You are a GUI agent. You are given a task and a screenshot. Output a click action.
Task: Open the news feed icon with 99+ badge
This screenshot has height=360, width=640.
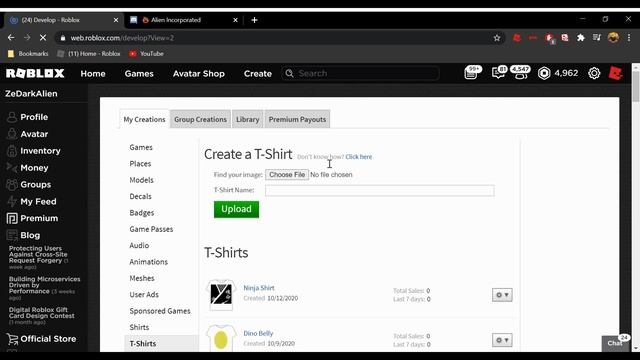coord(472,73)
